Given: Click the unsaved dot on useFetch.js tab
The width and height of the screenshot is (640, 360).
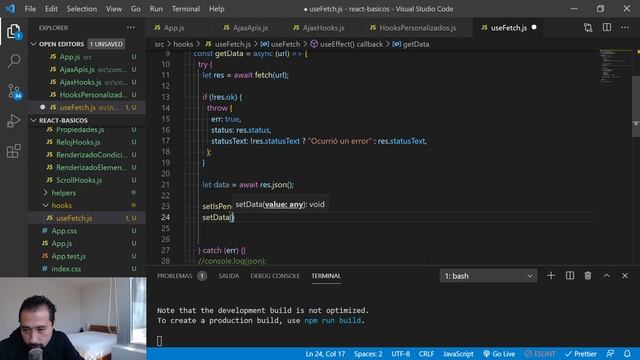Looking at the screenshot, I should pos(534,27).
